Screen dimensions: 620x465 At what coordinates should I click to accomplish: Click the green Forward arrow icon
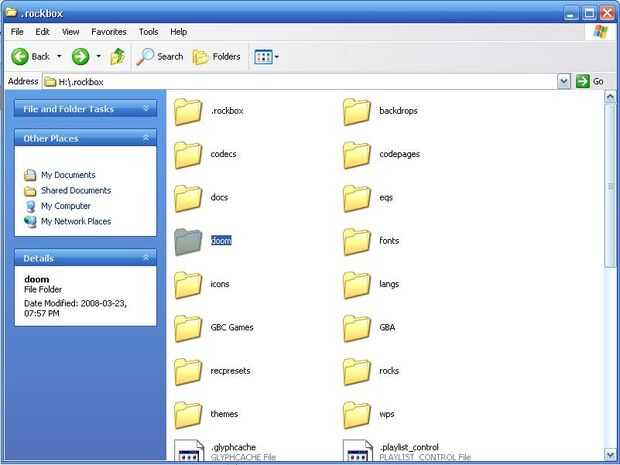(80, 57)
